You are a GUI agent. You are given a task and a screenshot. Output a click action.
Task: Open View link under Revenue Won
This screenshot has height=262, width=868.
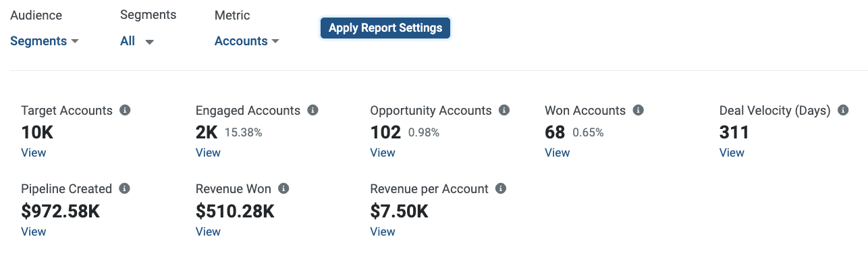click(208, 232)
